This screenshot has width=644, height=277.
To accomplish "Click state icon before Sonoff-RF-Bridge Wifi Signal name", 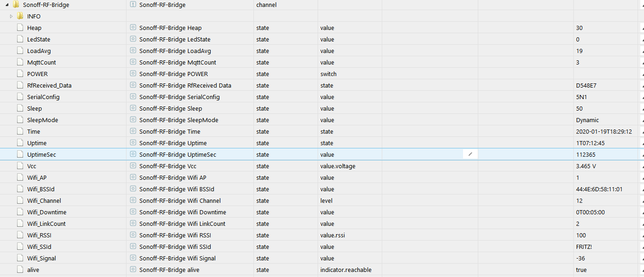I will tap(133, 258).
